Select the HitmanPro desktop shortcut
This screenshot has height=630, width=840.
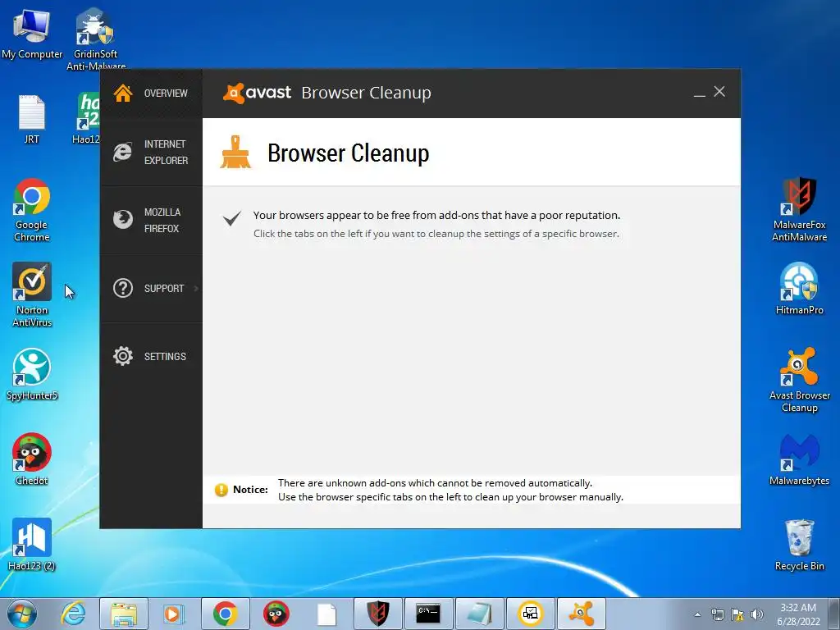pos(799,289)
